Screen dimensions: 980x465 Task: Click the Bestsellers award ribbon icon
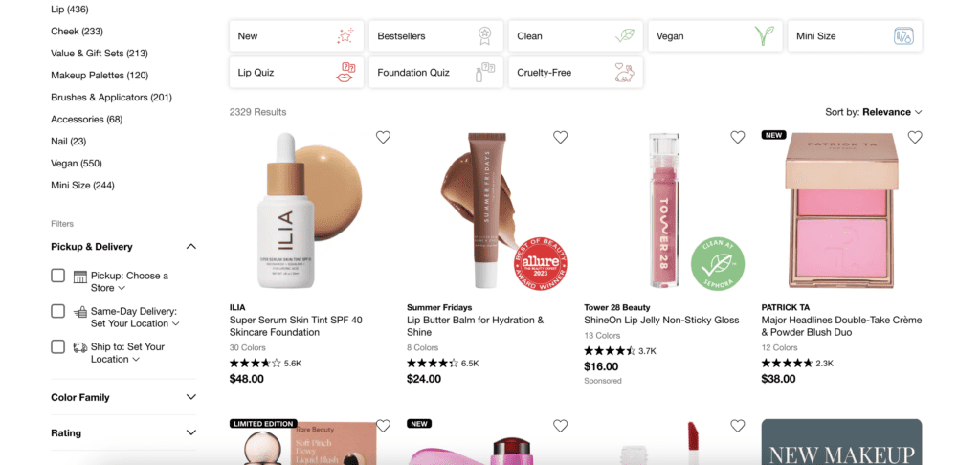[x=484, y=36]
